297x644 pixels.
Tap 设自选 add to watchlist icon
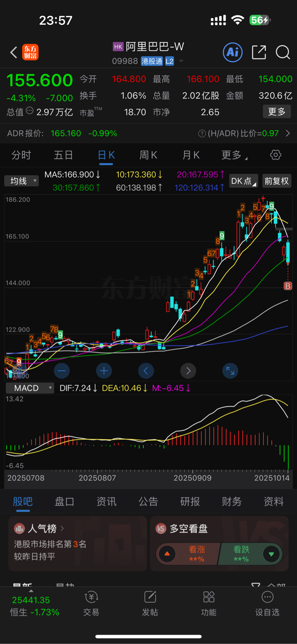pos(268,597)
